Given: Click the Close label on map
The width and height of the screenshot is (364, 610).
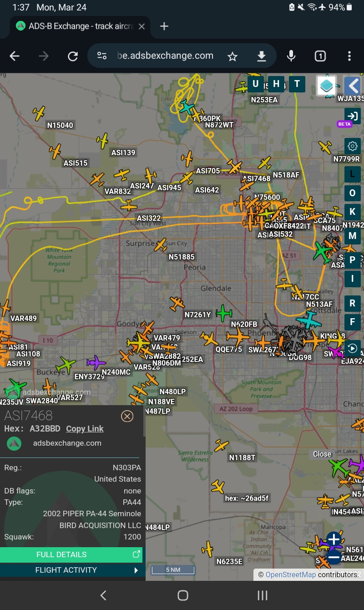Looking at the screenshot, I should [322, 454].
